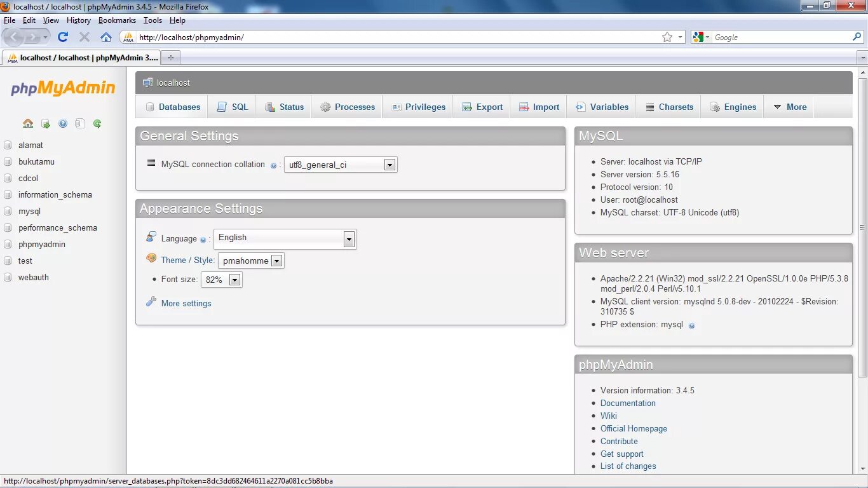The width and height of the screenshot is (868, 488).
Task: Open the MySQL connection collation dropdown
Action: click(341, 165)
